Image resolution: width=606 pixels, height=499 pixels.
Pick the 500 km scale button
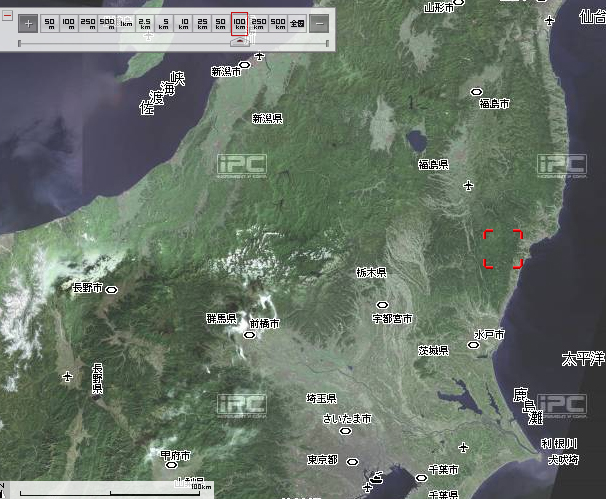278,23
